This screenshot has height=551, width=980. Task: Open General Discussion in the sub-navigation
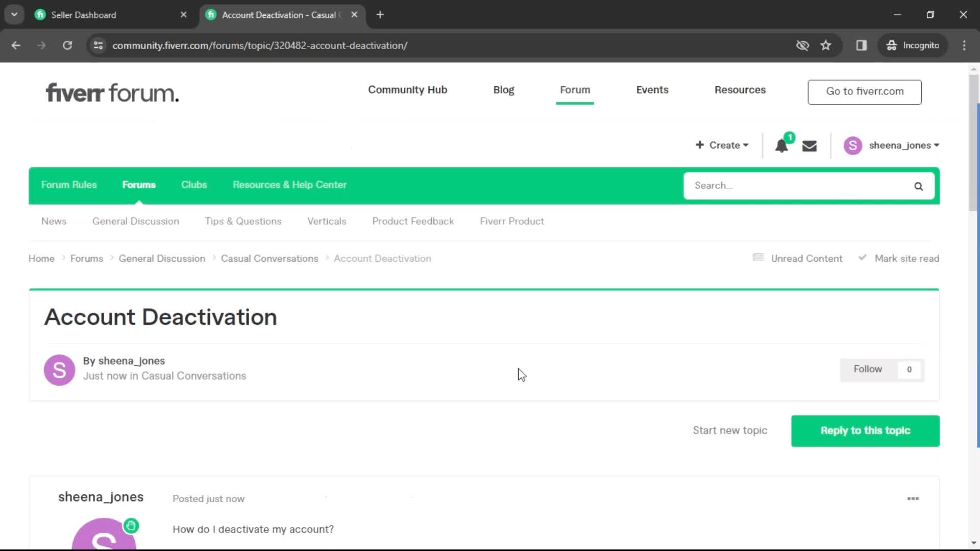pyautogui.click(x=136, y=221)
